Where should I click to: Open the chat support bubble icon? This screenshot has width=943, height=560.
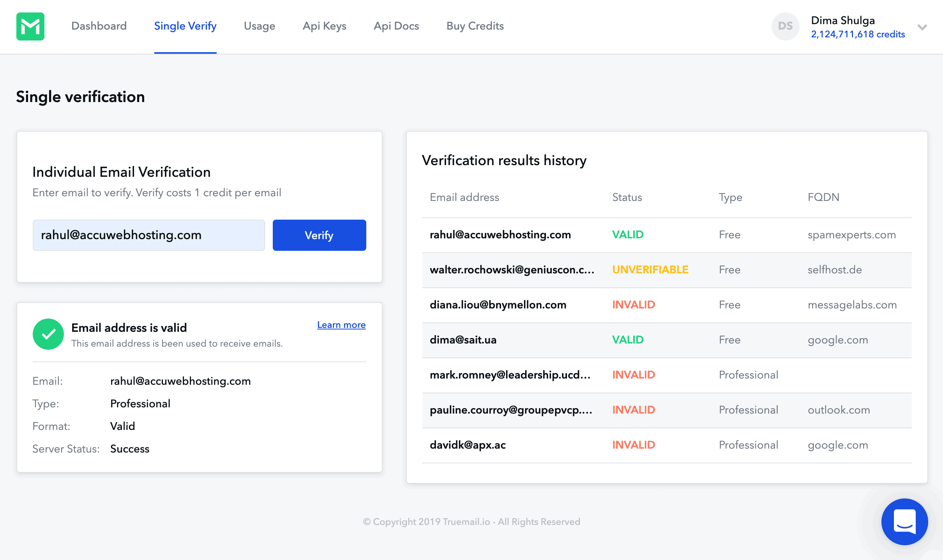(904, 521)
